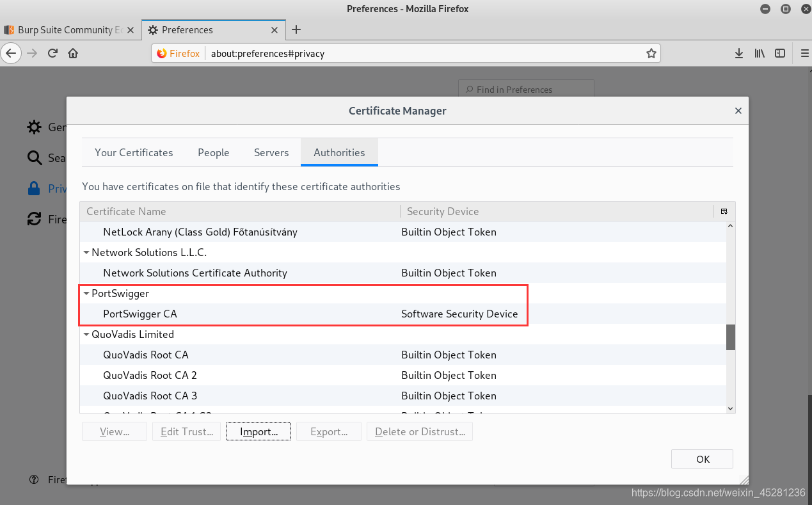Switch to the Burp Suite Community tab
This screenshot has height=505, width=812.
(x=70, y=30)
